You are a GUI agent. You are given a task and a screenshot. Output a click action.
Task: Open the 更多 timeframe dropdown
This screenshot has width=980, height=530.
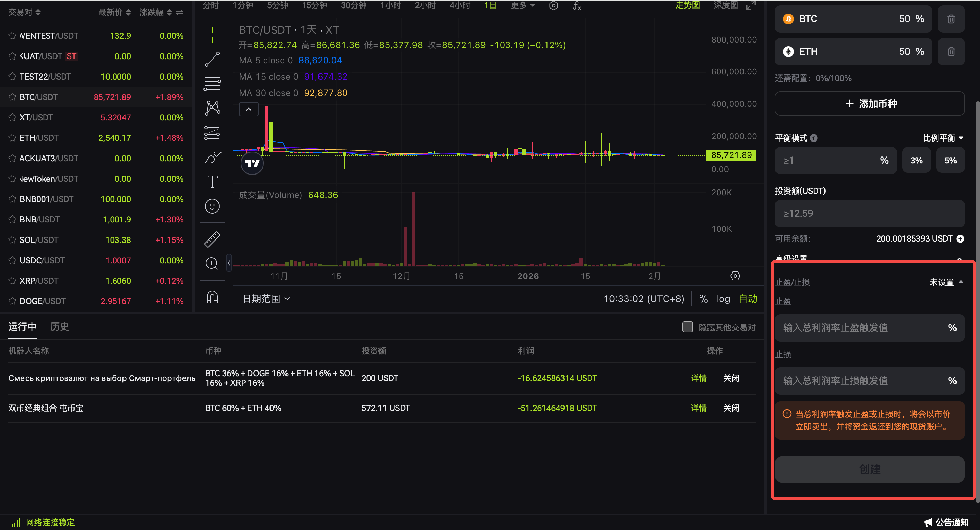pos(523,6)
